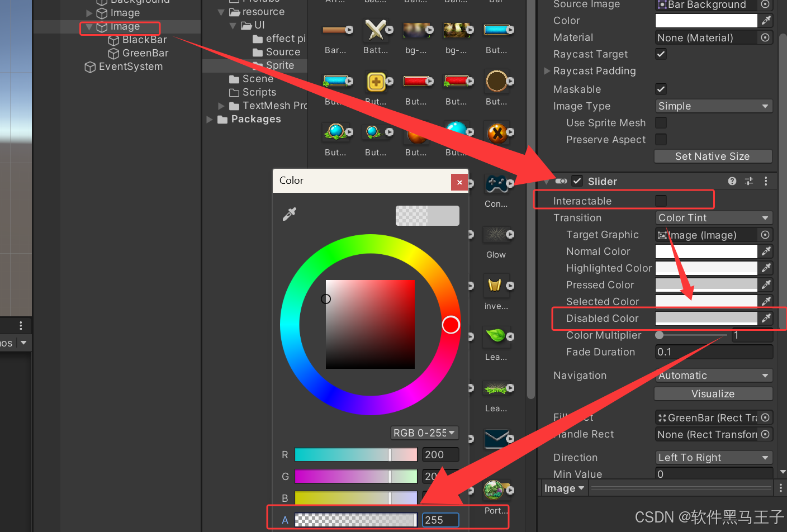Collapse the UI folder

pos(233,26)
